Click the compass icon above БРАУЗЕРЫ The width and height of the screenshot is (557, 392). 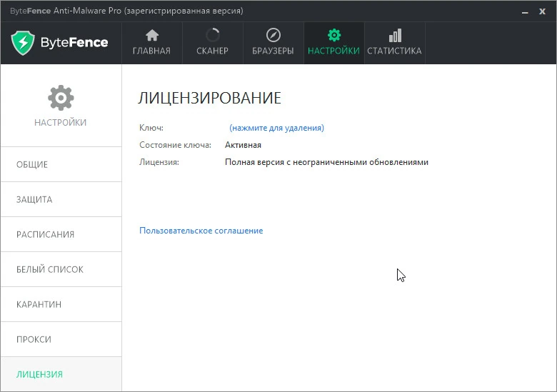(274, 35)
